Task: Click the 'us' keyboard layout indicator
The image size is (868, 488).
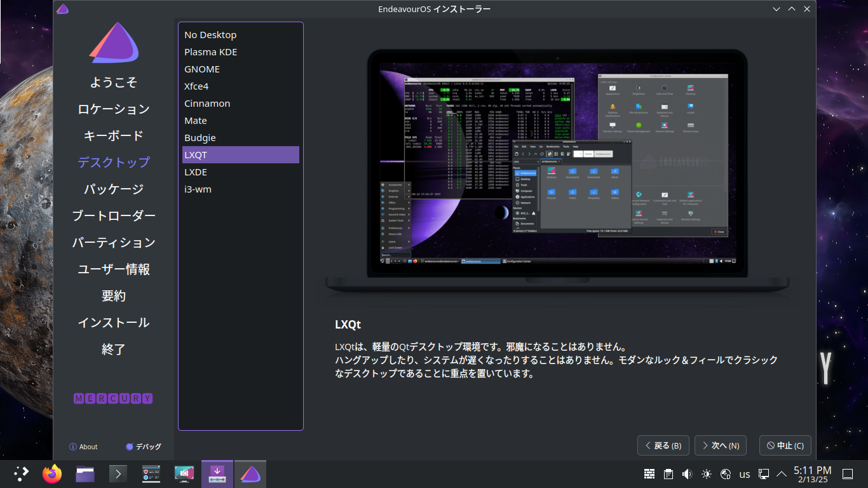Action: click(x=745, y=474)
